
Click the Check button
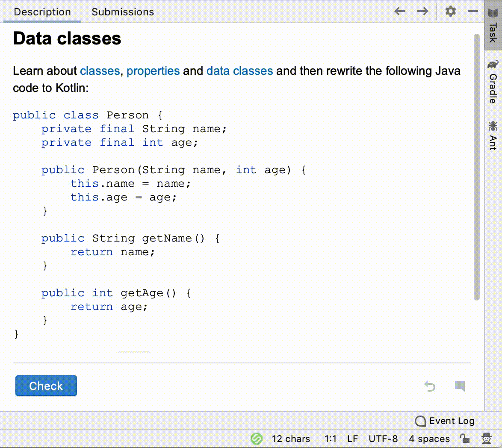pos(46,386)
